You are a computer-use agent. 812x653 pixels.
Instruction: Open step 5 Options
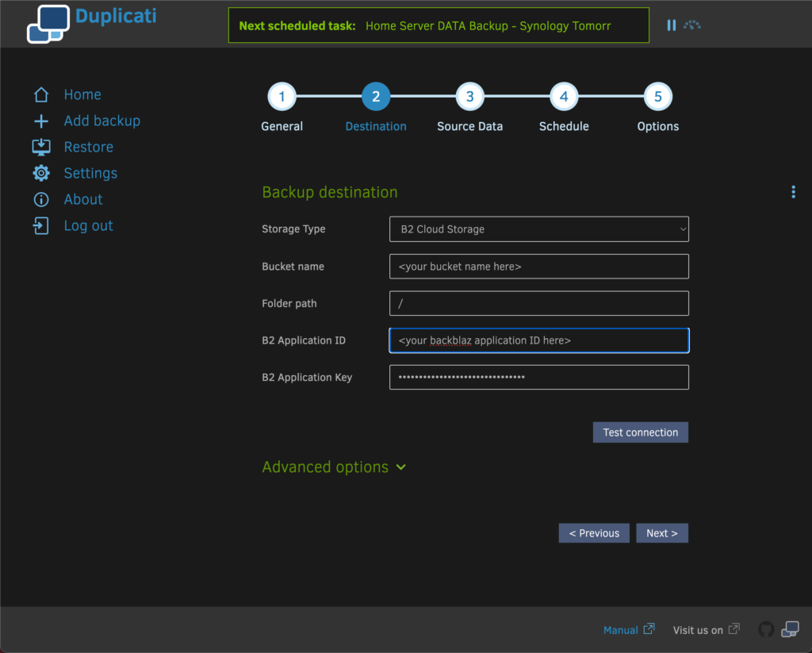click(x=657, y=98)
